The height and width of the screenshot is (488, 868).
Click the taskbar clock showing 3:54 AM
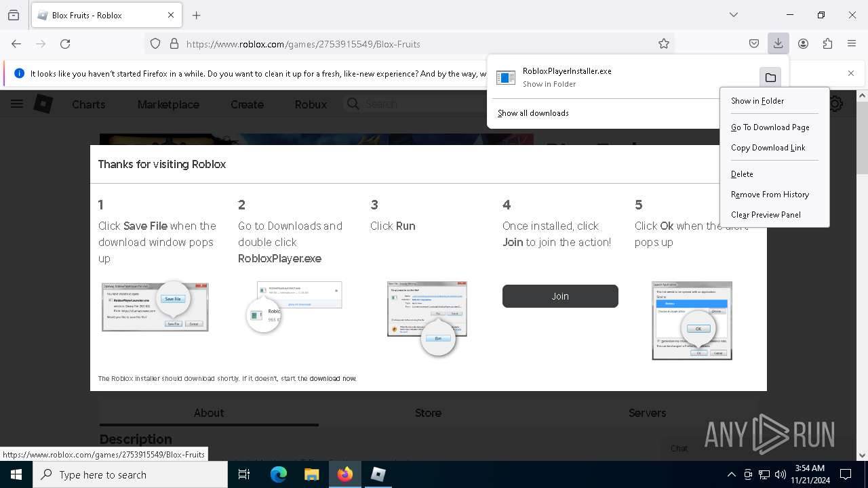click(810, 474)
